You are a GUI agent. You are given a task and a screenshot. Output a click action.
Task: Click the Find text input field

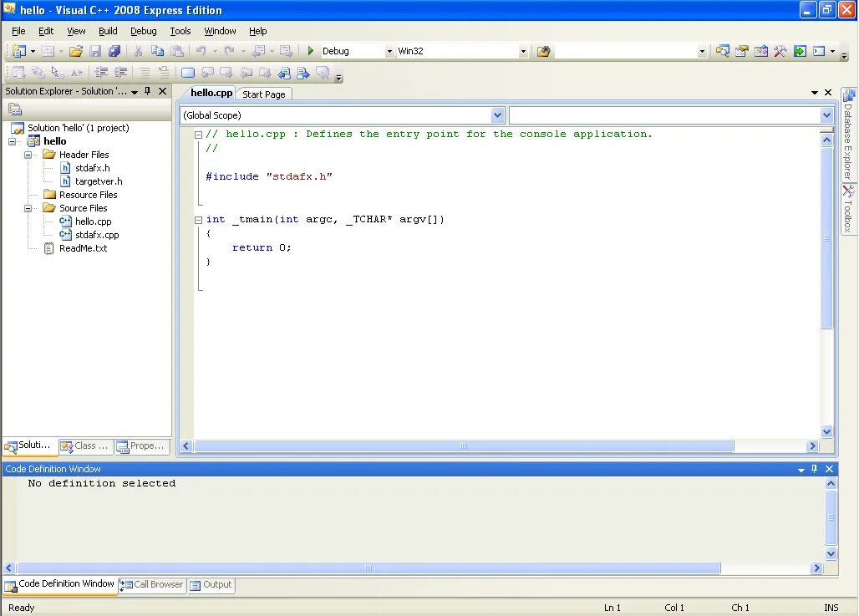click(x=626, y=51)
